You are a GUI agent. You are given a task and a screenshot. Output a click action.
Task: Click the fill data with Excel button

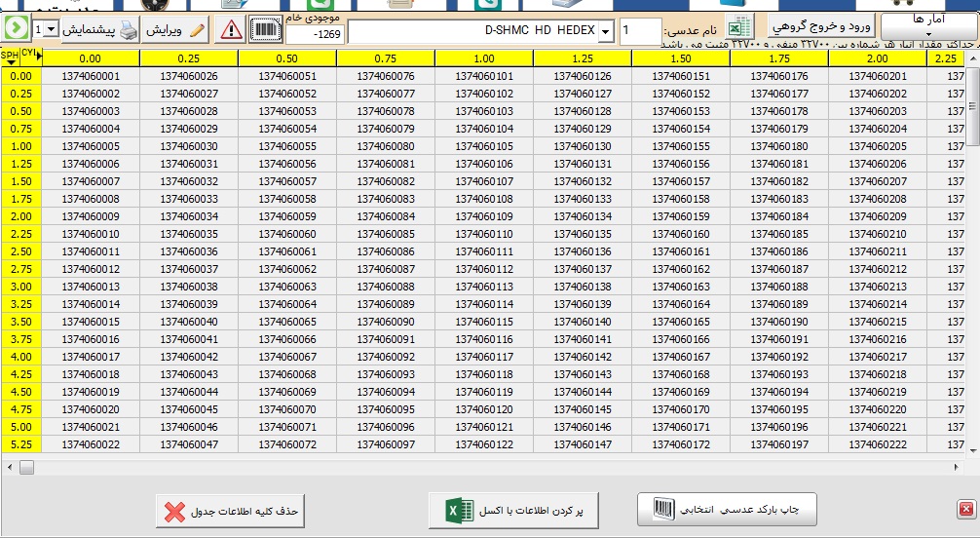(x=513, y=511)
